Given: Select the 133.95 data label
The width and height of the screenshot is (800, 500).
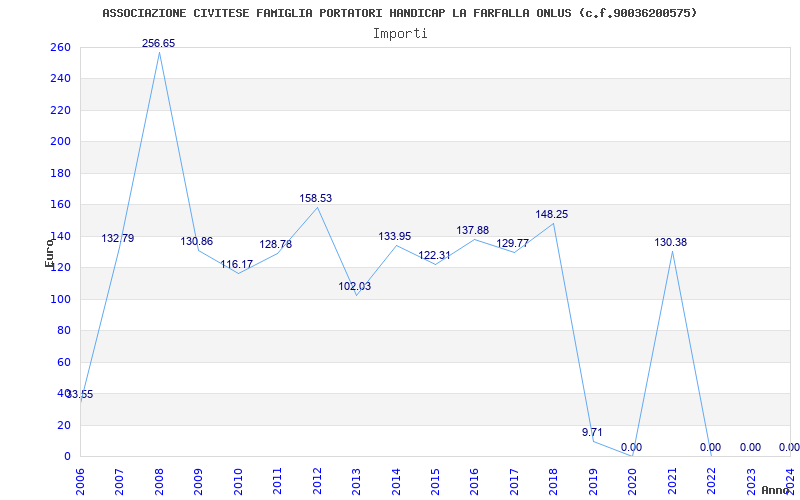Looking at the screenshot, I should (x=395, y=237).
